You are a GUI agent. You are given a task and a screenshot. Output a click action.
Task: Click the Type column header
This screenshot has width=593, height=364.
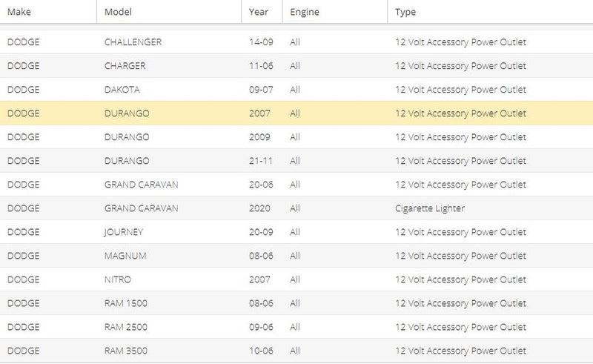point(405,13)
